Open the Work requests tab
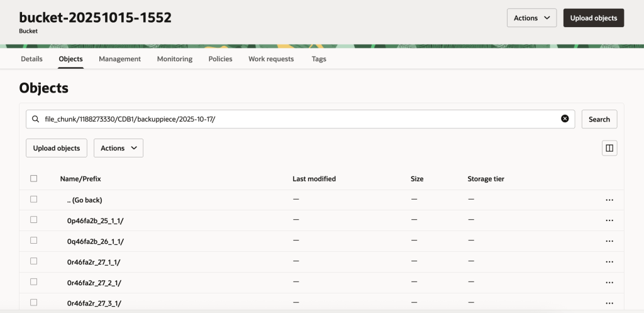 270,59
